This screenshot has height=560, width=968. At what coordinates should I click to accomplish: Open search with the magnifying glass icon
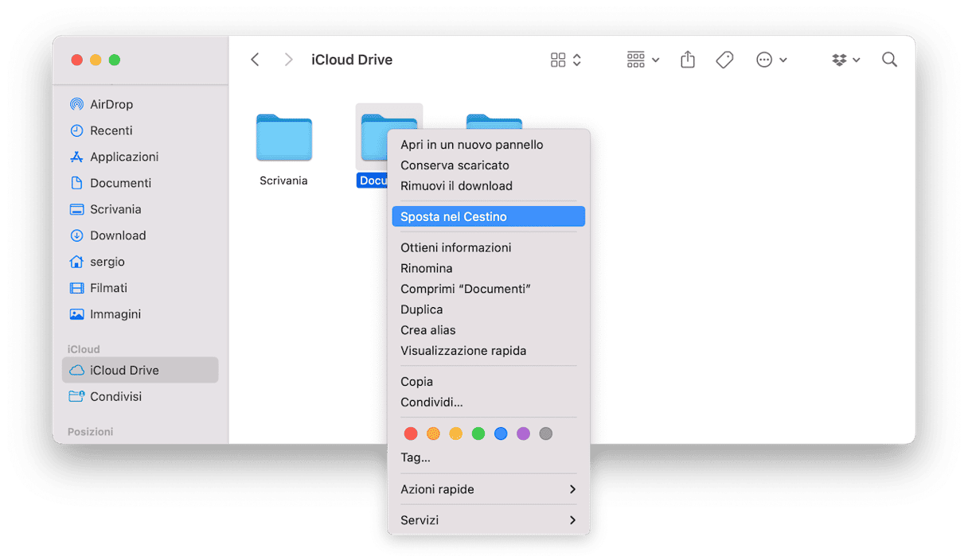pos(889,60)
